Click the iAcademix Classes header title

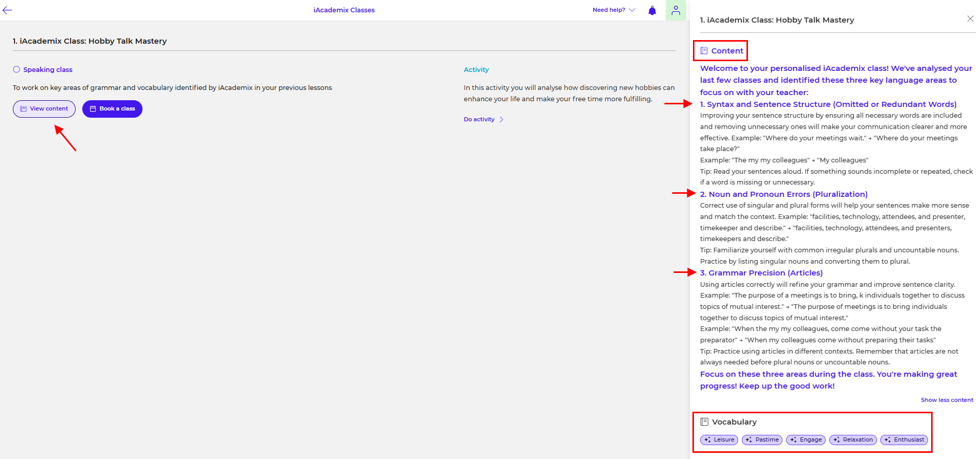point(344,10)
